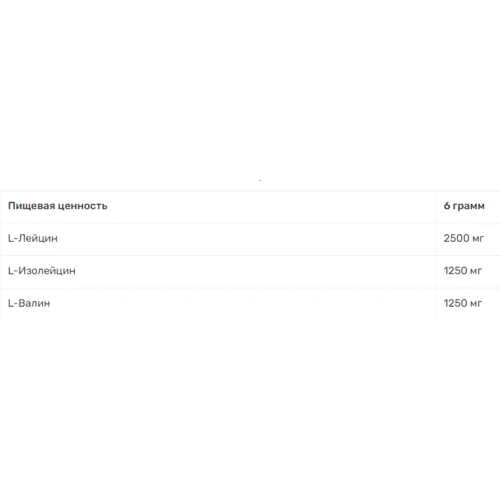
Task: Click the word "ценность" in the header
Action: [82, 206]
